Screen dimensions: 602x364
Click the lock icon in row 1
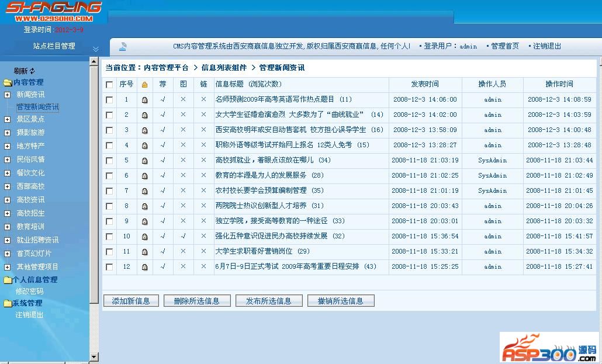[x=145, y=100]
